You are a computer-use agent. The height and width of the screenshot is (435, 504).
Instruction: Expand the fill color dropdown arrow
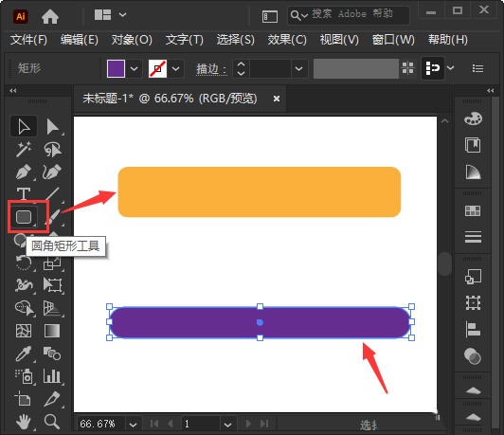coord(134,68)
